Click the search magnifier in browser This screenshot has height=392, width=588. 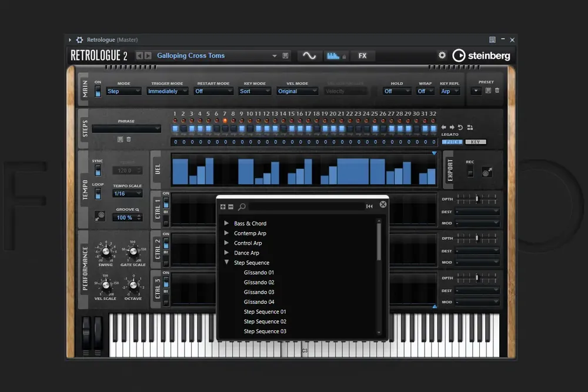(242, 206)
